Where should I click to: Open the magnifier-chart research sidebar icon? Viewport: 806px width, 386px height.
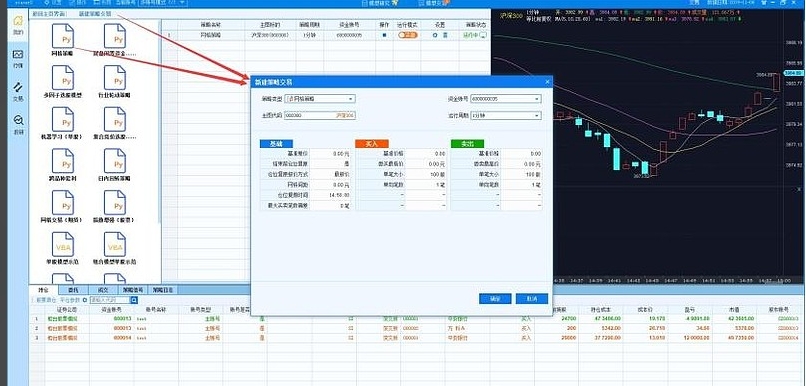[18, 124]
